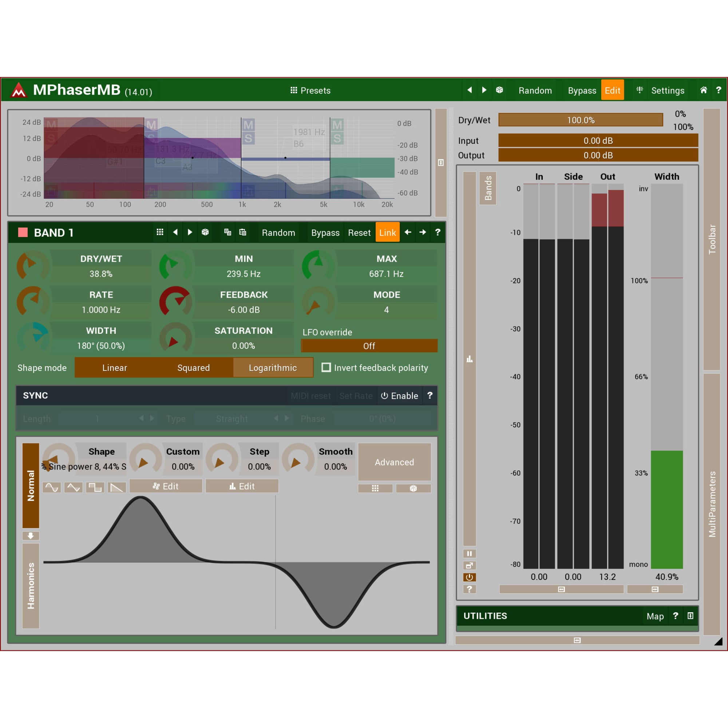The width and height of the screenshot is (728, 728).
Task: Reset Band 1 with the Reset button
Action: pyautogui.click(x=359, y=233)
